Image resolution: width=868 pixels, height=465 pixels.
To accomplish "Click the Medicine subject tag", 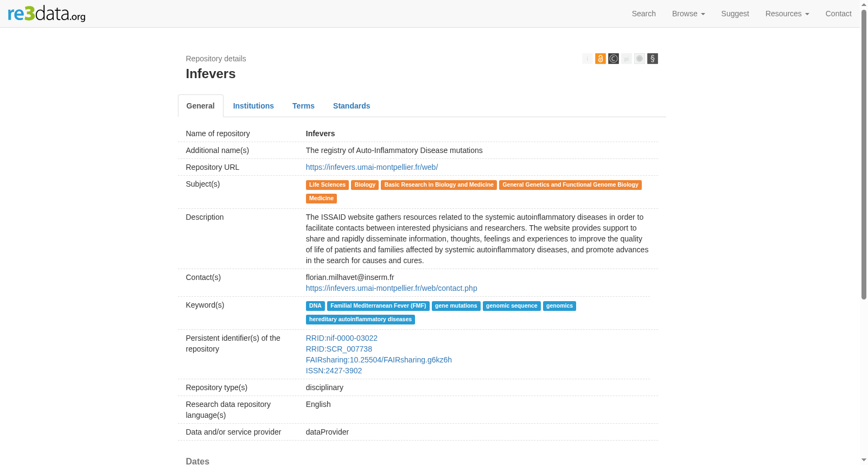I will pyautogui.click(x=321, y=199).
